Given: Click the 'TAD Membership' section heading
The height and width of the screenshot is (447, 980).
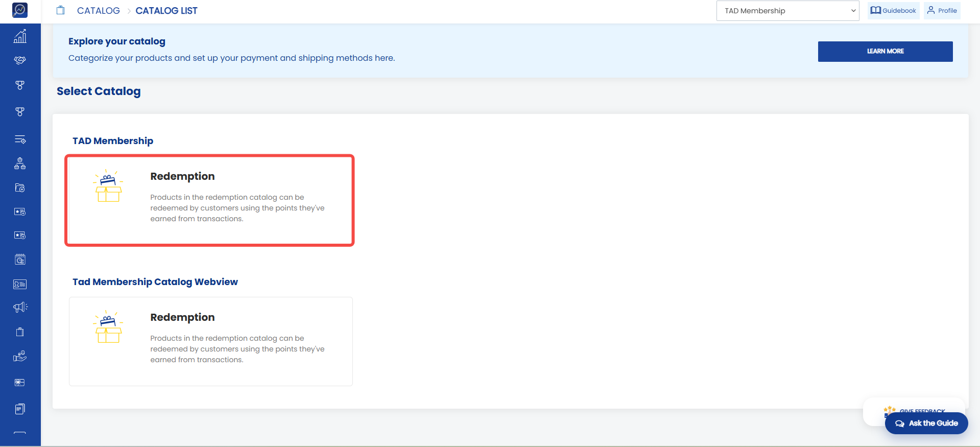Looking at the screenshot, I should 113,141.
